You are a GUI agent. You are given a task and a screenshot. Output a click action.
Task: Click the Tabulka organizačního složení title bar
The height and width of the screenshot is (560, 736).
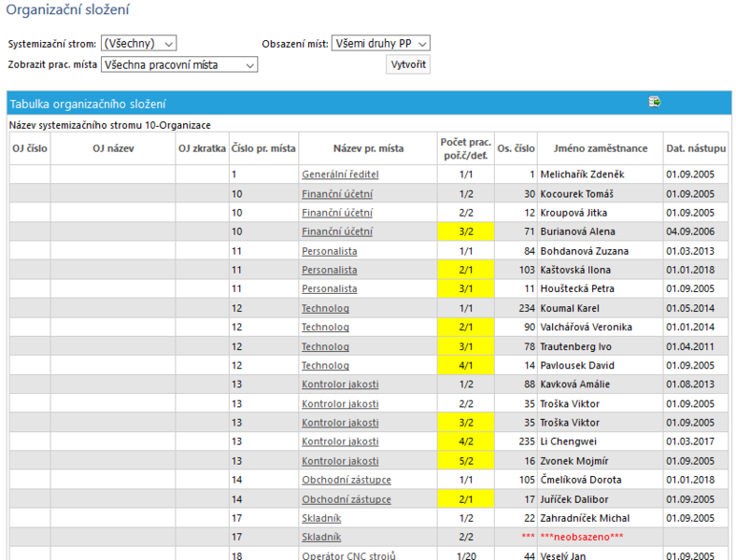[369, 104]
